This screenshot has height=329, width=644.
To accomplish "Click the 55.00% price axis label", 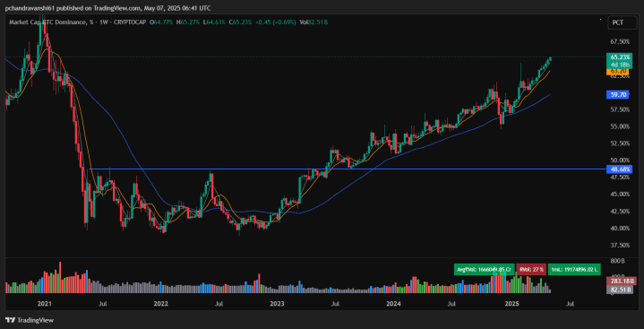I will (620, 126).
